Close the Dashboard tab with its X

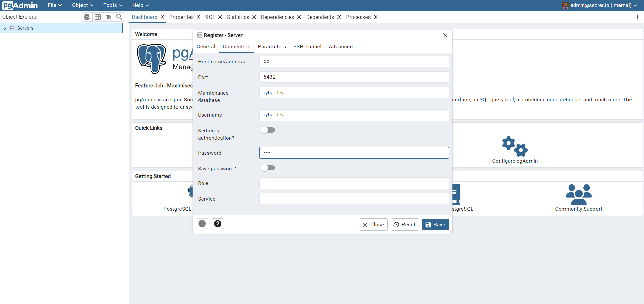click(162, 17)
